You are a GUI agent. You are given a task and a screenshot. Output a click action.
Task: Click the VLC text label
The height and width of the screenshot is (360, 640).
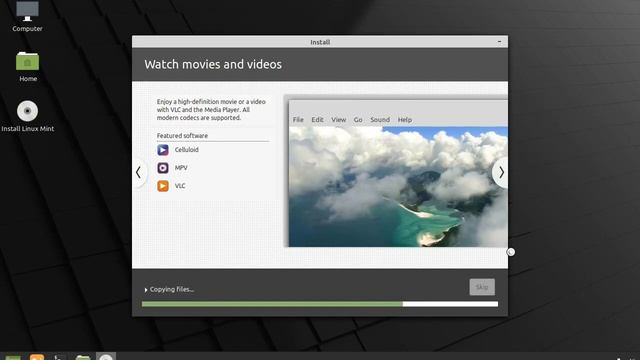(180, 186)
